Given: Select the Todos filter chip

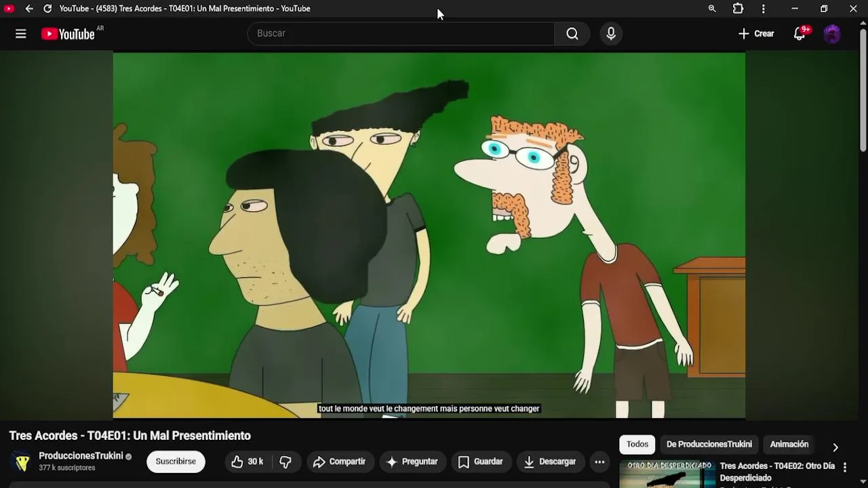Looking at the screenshot, I should click(637, 445).
